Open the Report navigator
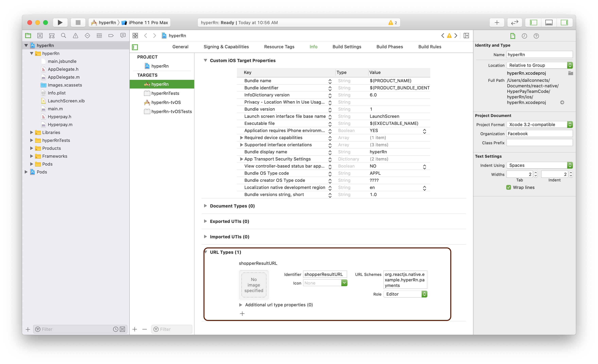The height and width of the screenshot is (364, 598). click(x=123, y=36)
